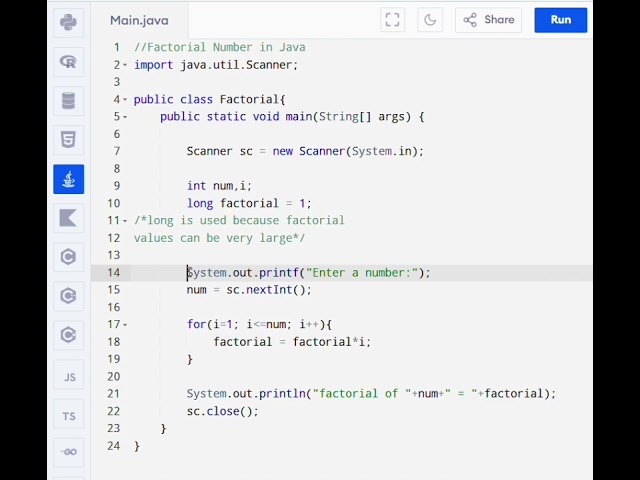This screenshot has height=480, width=640.
Task: Open the Python compiler from the sidebar
Action: 68,22
